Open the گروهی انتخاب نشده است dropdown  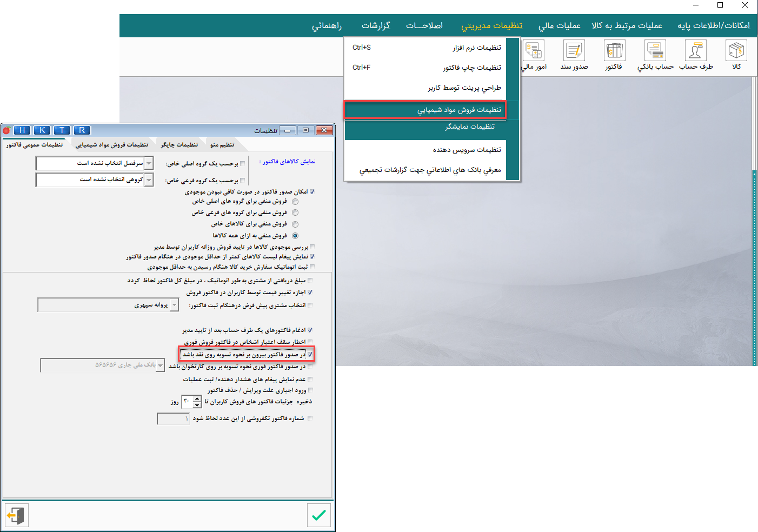[149, 179]
